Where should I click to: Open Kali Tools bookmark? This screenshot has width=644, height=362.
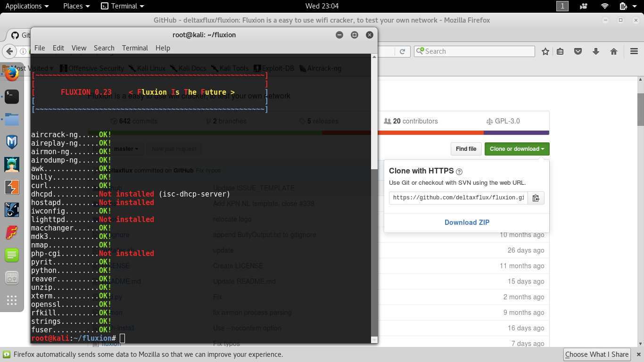230,68
